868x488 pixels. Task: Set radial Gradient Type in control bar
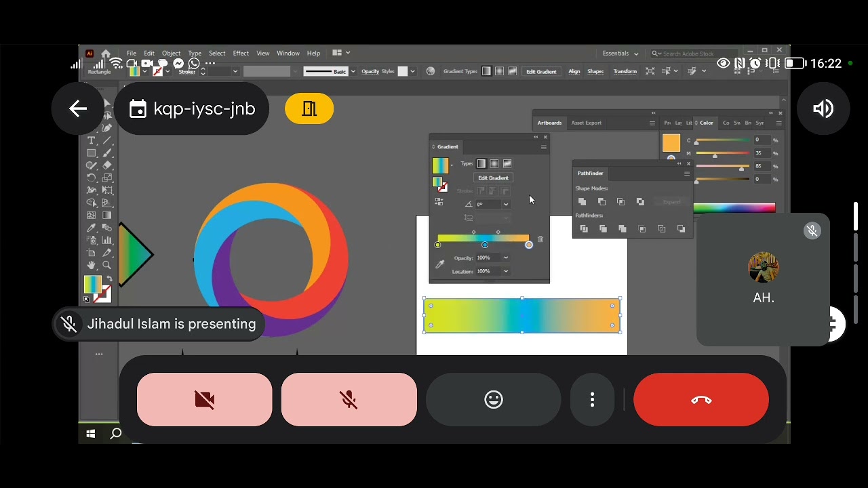[x=499, y=71]
